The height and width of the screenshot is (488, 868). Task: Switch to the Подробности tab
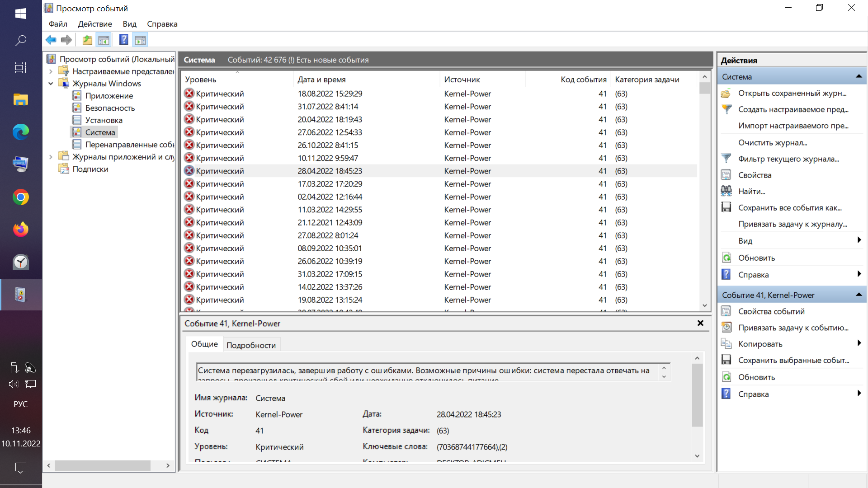[x=251, y=345]
